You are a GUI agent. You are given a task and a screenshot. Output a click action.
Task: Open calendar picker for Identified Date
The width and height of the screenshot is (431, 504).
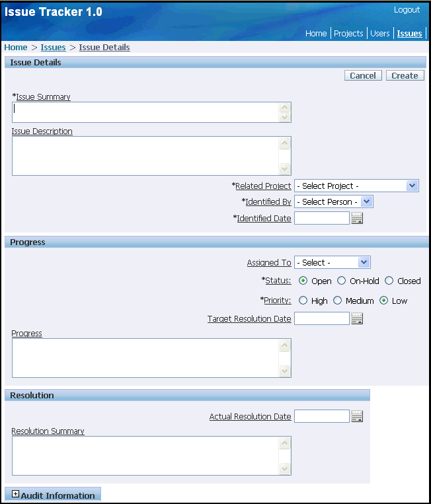click(x=357, y=219)
